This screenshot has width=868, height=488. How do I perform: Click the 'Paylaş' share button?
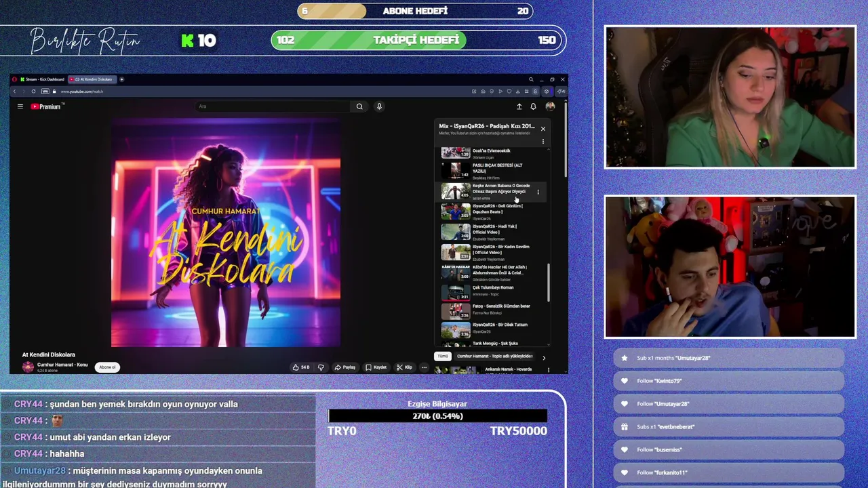pyautogui.click(x=345, y=367)
